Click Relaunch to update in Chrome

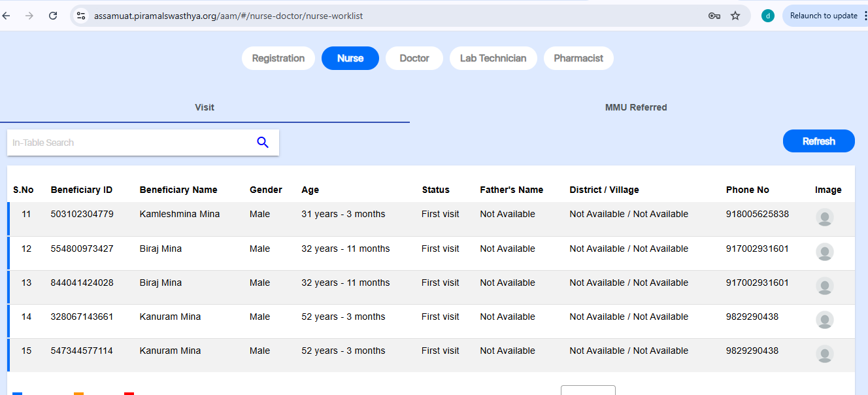point(823,16)
